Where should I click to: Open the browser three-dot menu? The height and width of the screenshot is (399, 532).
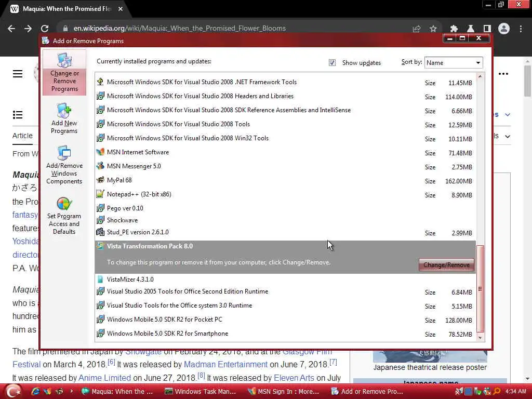point(521,29)
